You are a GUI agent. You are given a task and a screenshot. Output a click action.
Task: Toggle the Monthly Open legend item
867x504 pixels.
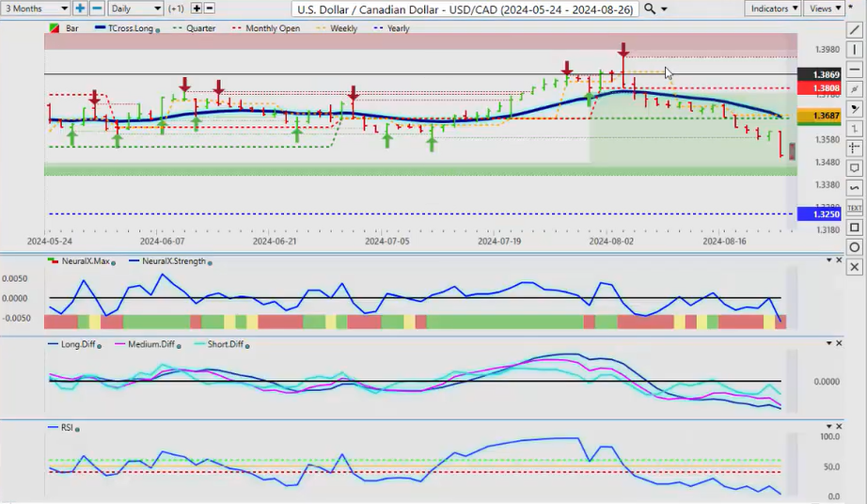coord(271,28)
